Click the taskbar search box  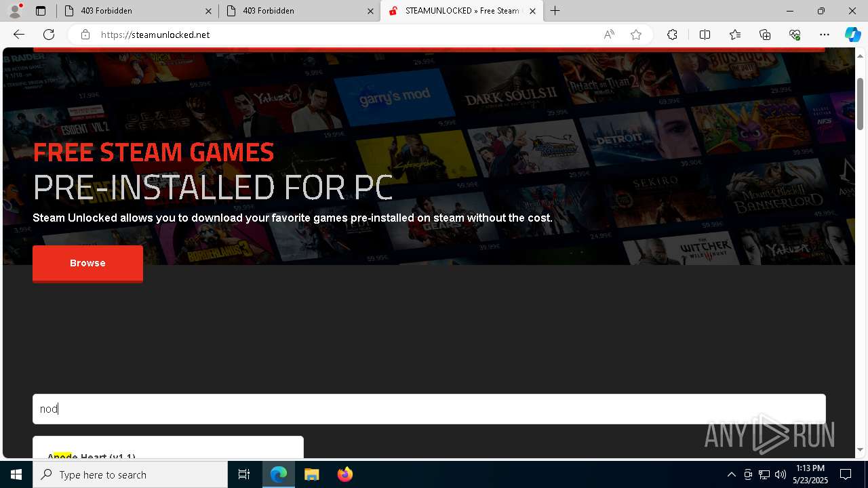(130, 474)
